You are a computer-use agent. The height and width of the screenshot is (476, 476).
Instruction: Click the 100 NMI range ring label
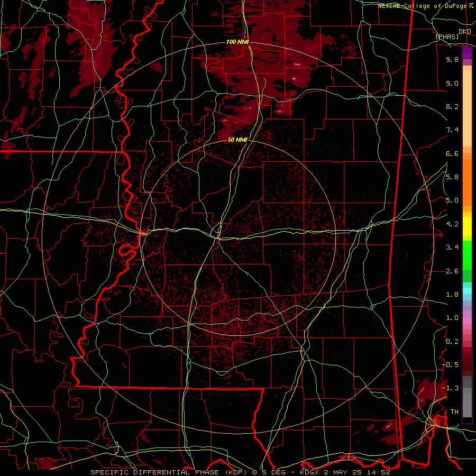point(237,42)
